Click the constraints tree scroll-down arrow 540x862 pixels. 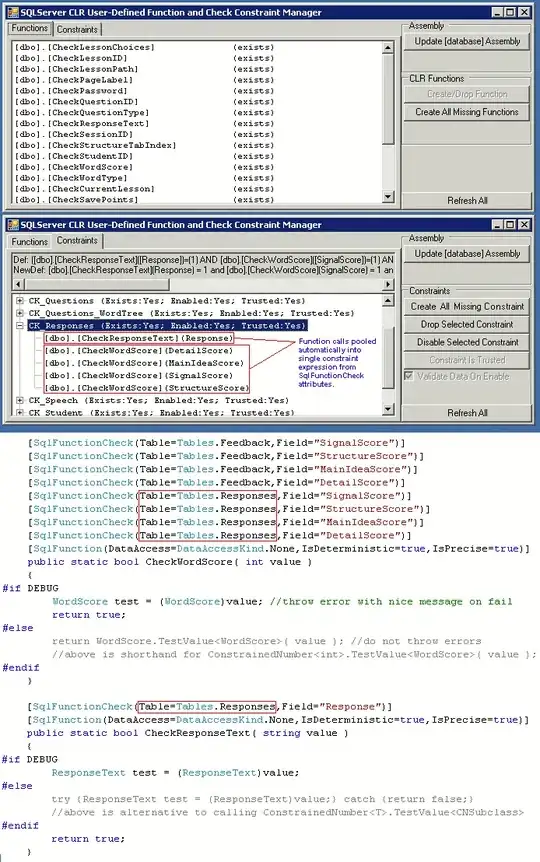point(388,409)
